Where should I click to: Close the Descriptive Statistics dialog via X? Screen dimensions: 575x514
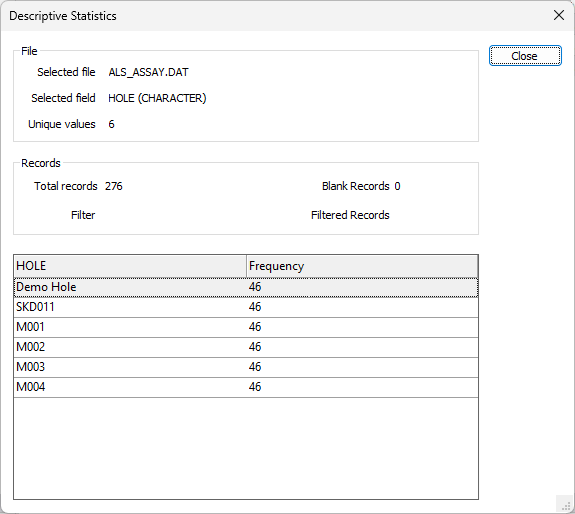click(559, 15)
